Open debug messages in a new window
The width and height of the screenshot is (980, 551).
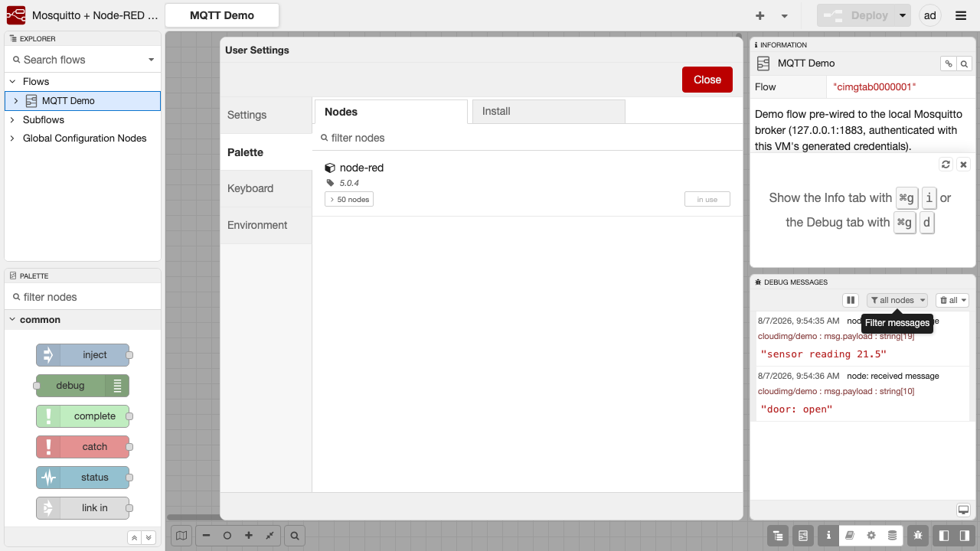click(x=964, y=510)
